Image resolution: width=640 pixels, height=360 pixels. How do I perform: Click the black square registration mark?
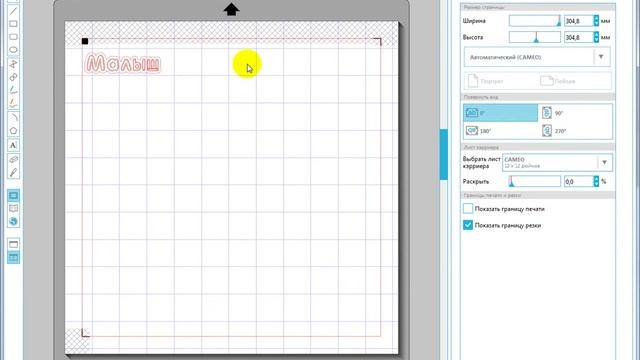click(85, 41)
